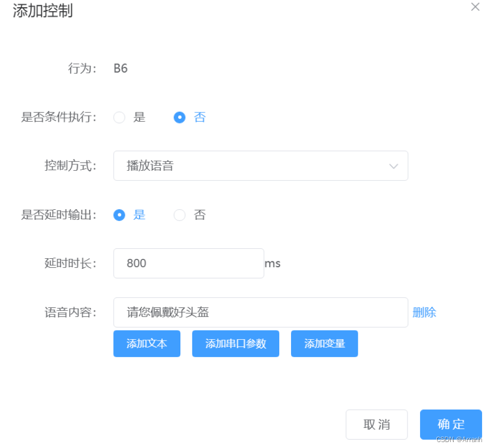Click the 添加变量 button
This screenshot has width=491, height=448.
click(324, 343)
